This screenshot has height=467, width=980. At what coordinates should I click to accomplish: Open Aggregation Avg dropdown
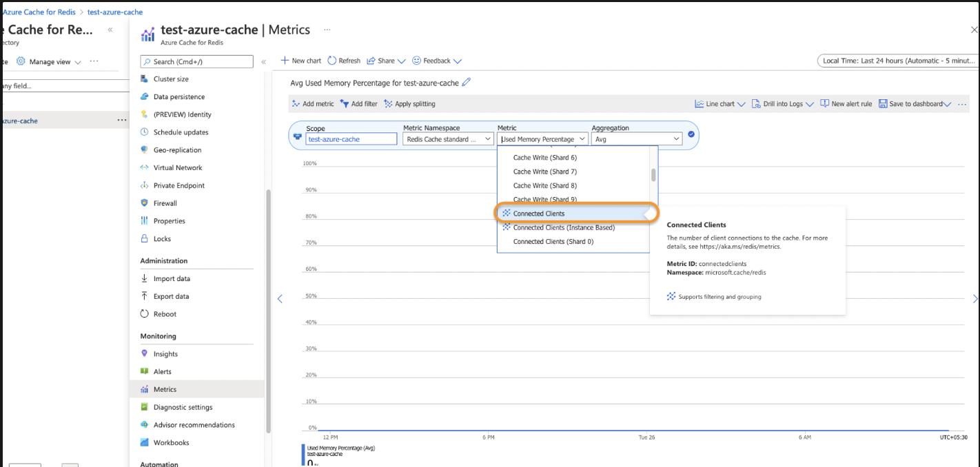[x=637, y=139]
